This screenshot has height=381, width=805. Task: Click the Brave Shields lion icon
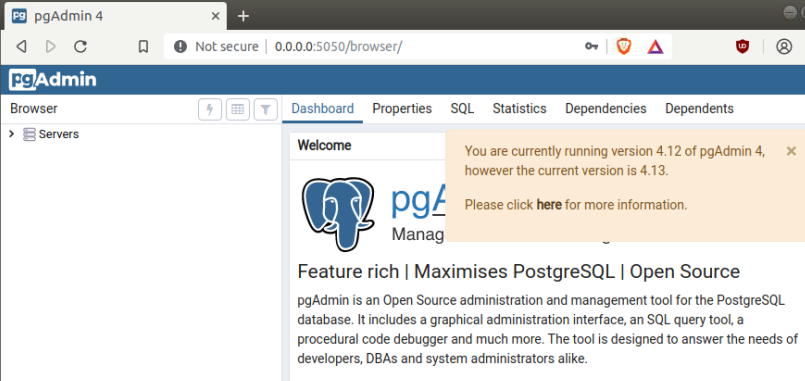623,47
